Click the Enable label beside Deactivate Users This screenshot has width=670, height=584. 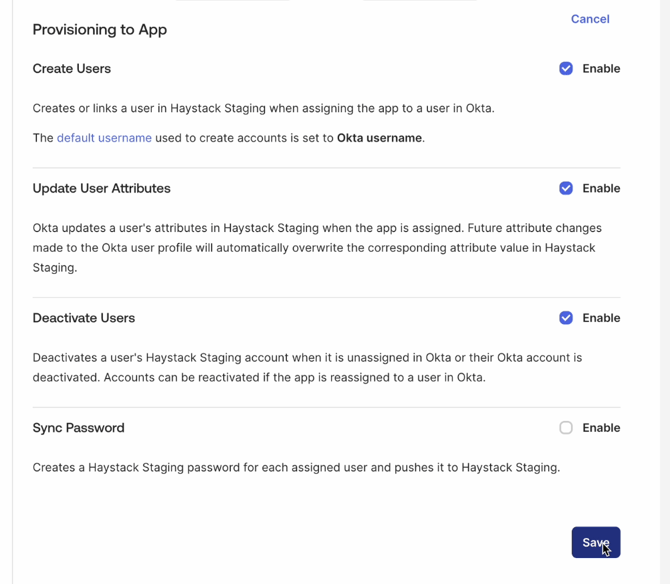point(601,318)
